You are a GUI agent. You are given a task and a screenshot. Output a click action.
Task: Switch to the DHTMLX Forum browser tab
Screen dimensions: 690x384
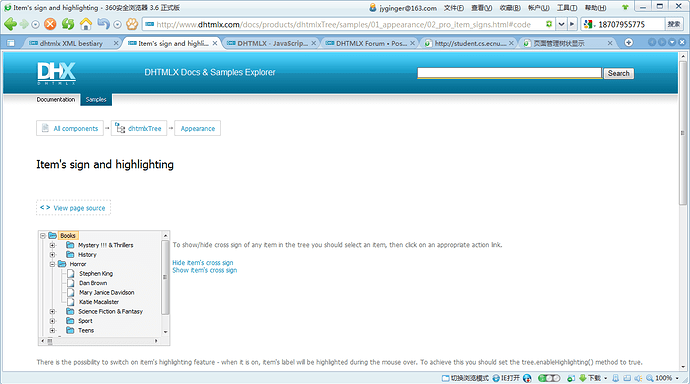(371, 43)
